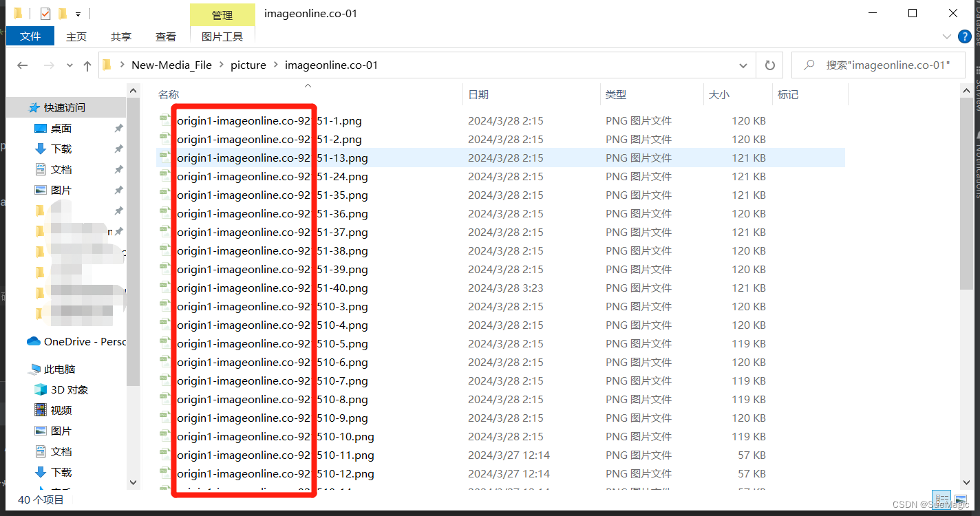Open 文档 folder under 此电脑
The height and width of the screenshot is (516, 980).
[x=61, y=452]
